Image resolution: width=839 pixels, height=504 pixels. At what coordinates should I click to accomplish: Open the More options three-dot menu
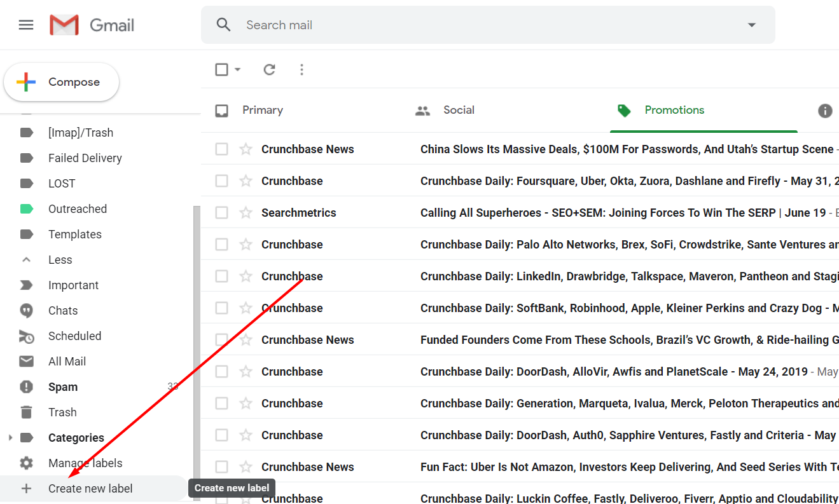pos(302,69)
